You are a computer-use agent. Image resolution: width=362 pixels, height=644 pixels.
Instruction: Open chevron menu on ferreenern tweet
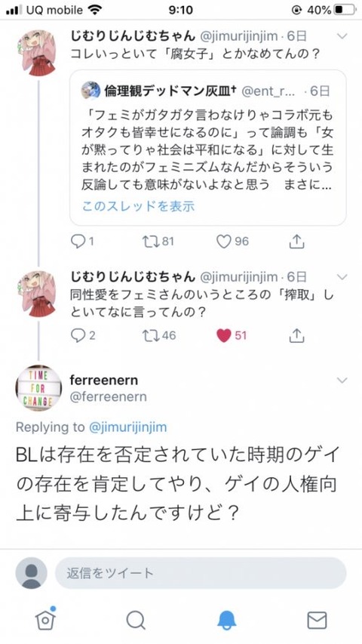point(342,381)
